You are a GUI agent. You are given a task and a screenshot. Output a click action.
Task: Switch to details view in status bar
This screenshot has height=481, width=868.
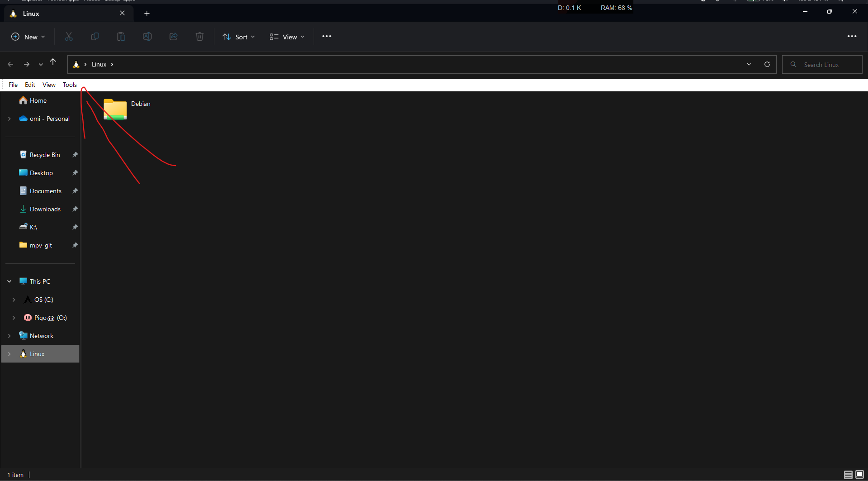(848, 475)
